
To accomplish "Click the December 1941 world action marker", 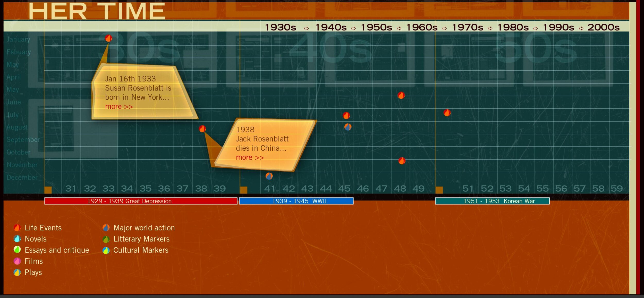I will [x=269, y=176].
